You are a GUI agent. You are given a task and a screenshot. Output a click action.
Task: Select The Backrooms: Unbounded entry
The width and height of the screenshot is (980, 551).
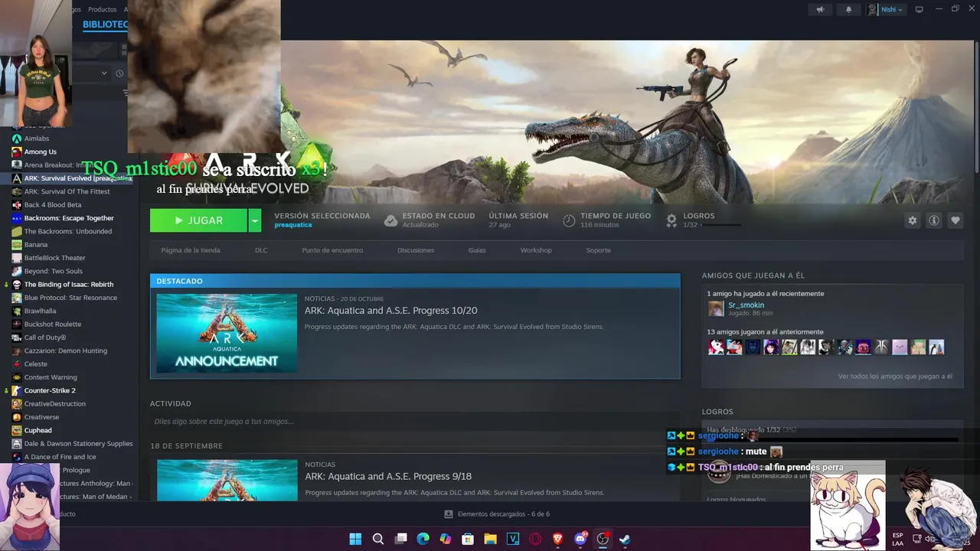[x=67, y=231]
